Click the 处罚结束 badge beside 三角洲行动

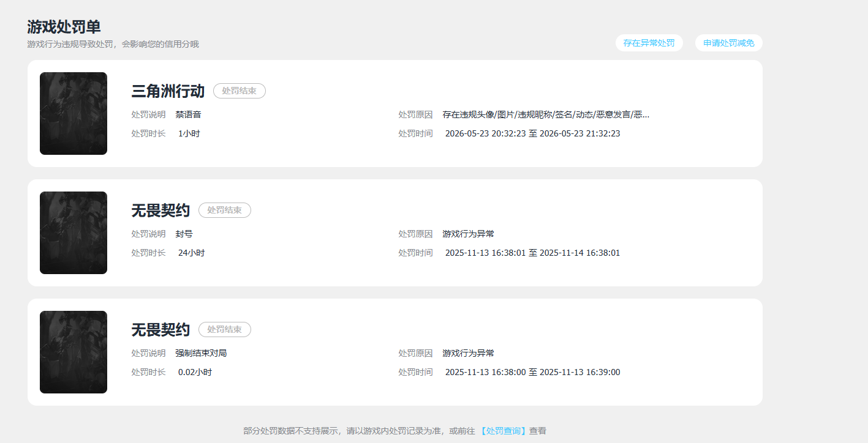[239, 91]
